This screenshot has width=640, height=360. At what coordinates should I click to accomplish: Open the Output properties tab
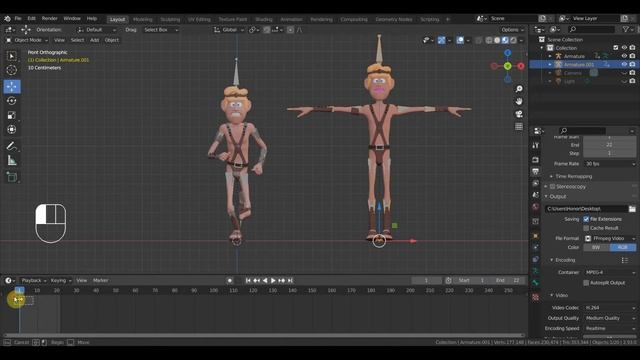536,171
